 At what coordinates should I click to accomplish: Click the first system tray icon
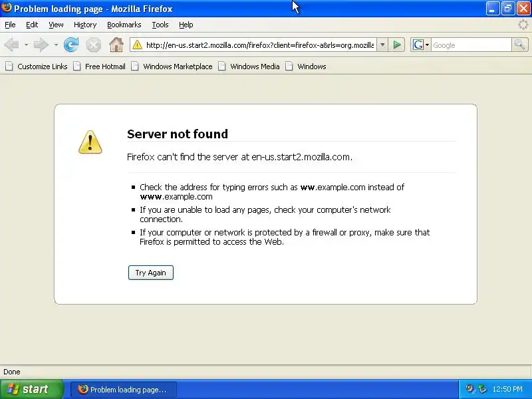469,389
